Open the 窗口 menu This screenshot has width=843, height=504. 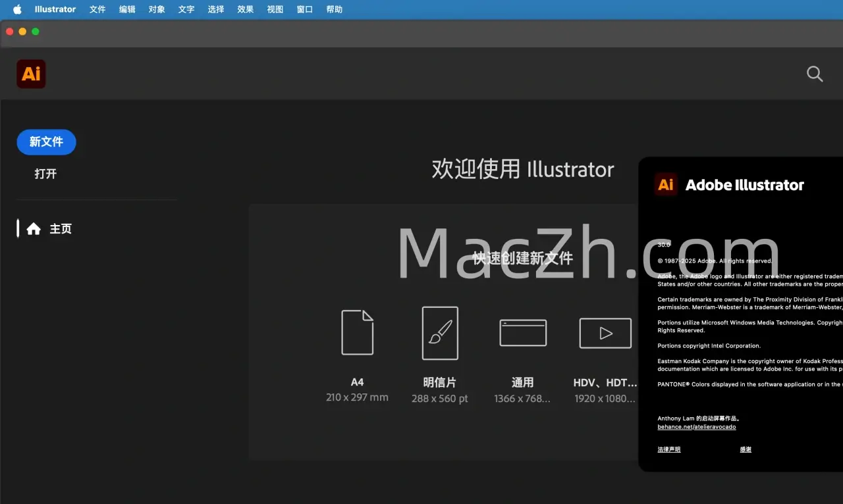pos(305,9)
